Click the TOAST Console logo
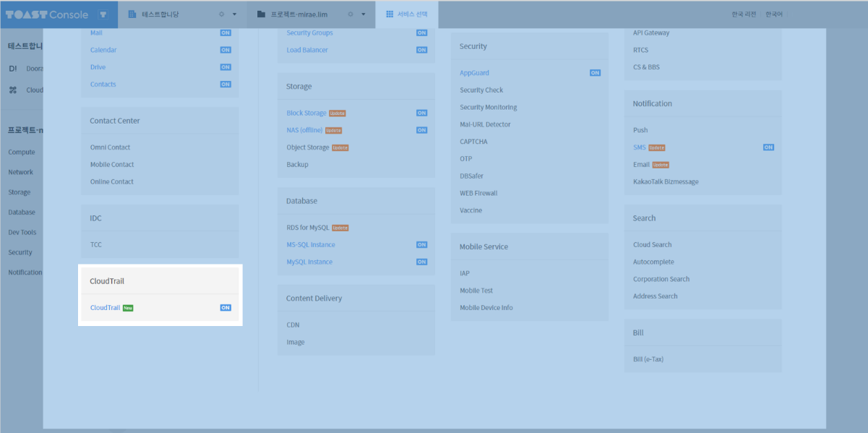The image size is (868, 433). [x=47, y=14]
